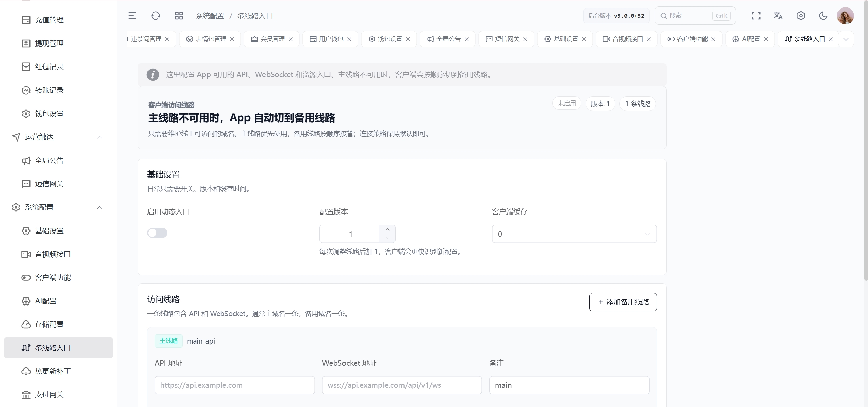Switch to the 会员管理 tab
This screenshot has width=868, height=407.
pyautogui.click(x=272, y=39)
